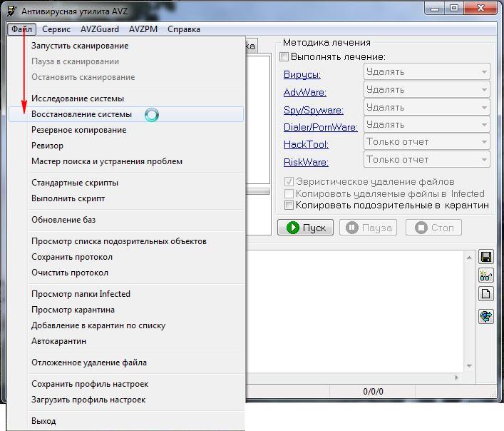Click the save protocol floppy disk icon
The image size is (504, 431).
coord(485,257)
